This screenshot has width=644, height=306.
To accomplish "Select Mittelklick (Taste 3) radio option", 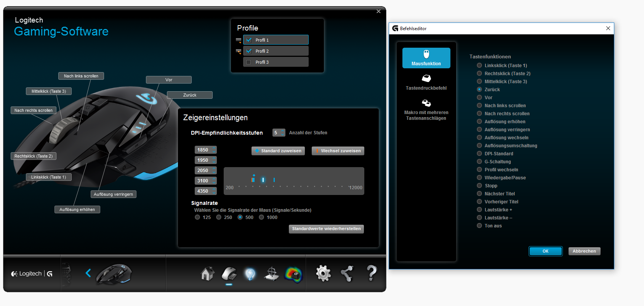I will pos(479,81).
